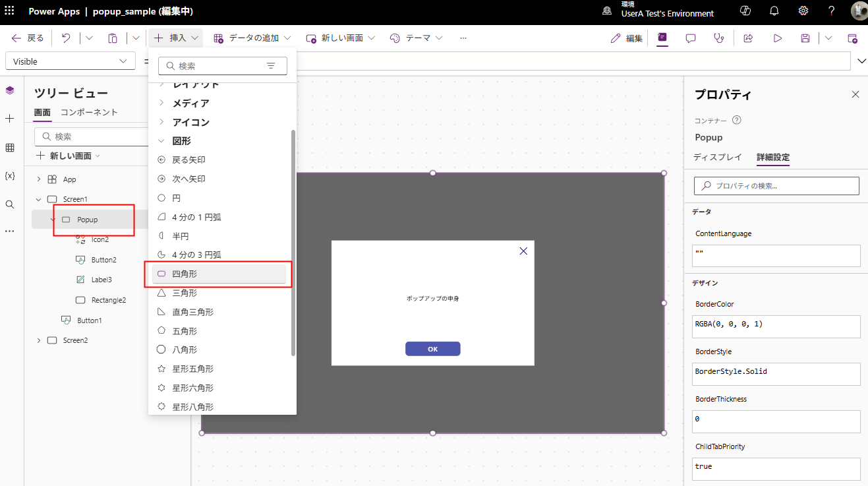Click the undo icon in toolbar
This screenshot has width=868, height=486.
point(66,38)
